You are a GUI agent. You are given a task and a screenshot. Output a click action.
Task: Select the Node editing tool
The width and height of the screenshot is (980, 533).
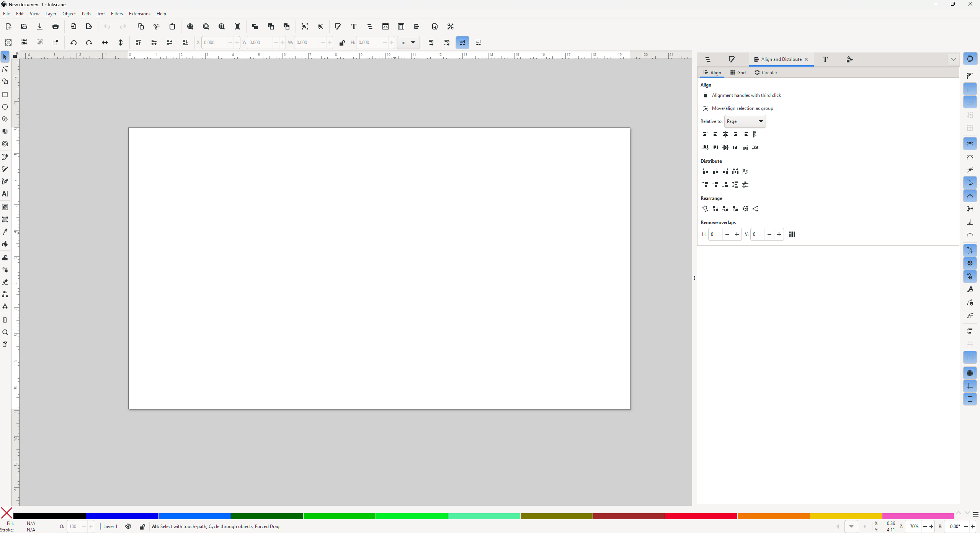5,69
